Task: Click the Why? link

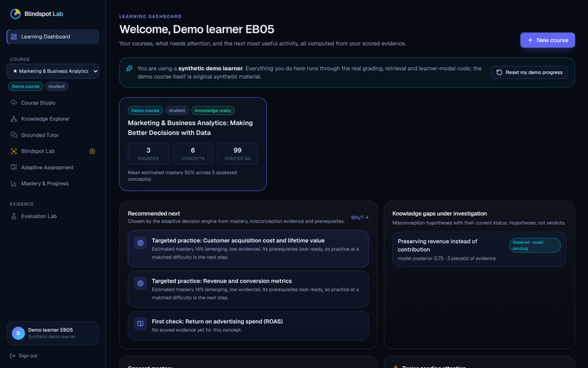Action: (360, 218)
